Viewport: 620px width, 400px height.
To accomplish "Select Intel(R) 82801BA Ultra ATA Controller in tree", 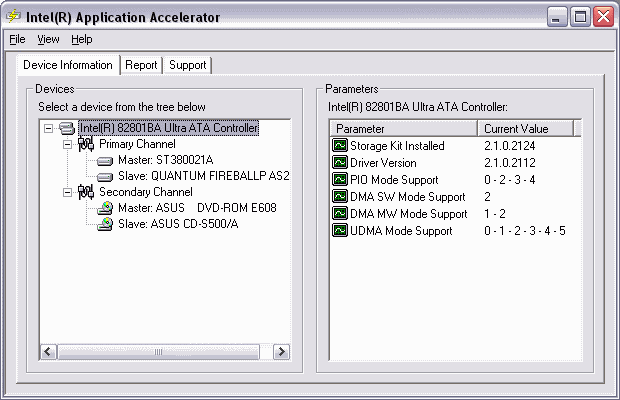I will (168, 128).
